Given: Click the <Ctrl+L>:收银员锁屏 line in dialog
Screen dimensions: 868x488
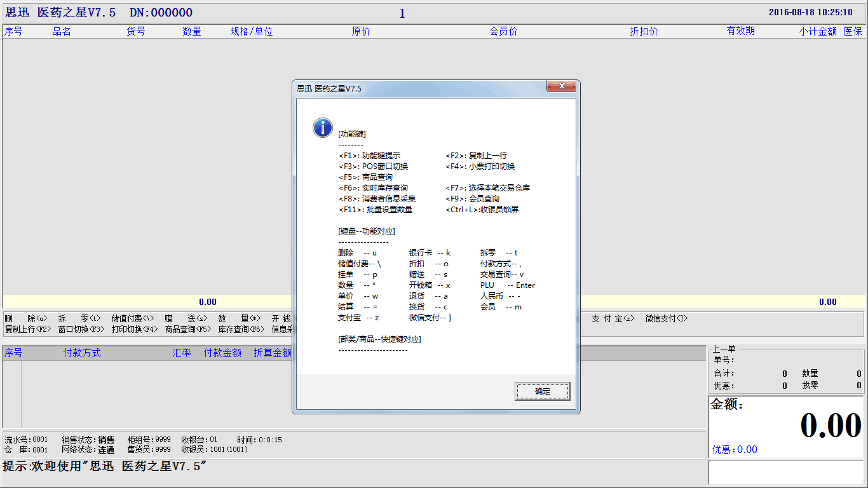Looking at the screenshot, I should tap(482, 210).
